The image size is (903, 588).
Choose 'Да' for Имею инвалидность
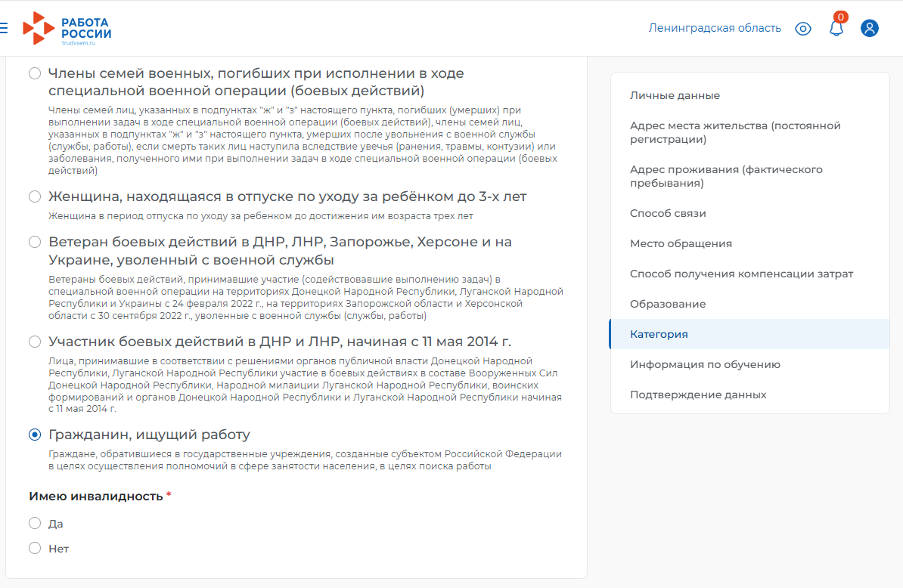tap(35, 523)
